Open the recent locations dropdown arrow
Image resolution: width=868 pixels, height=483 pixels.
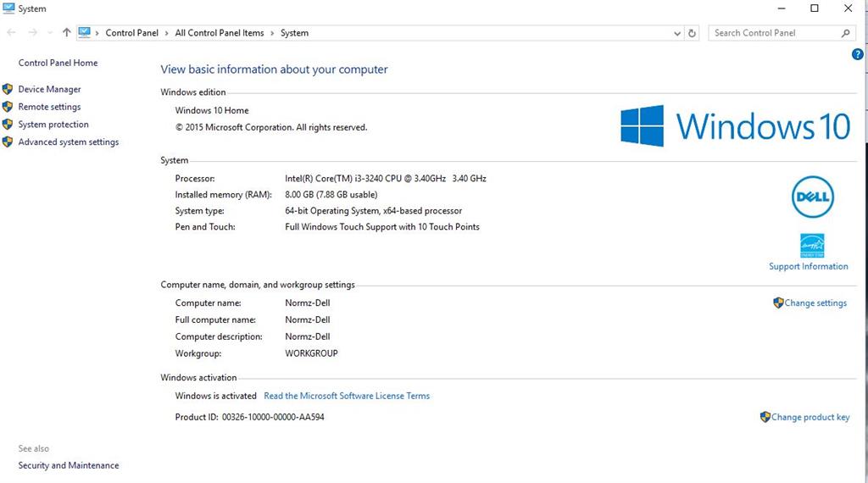(x=50, y=33)
